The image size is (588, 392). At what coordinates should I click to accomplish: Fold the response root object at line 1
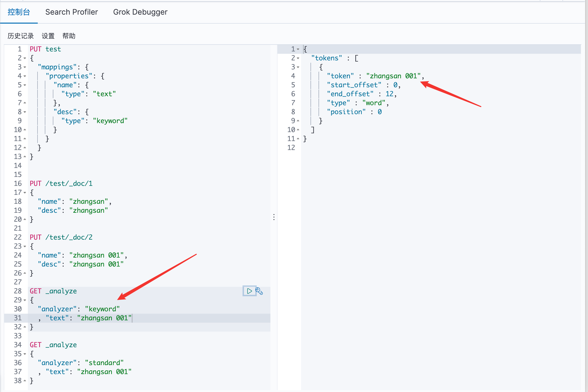(298, 49)
